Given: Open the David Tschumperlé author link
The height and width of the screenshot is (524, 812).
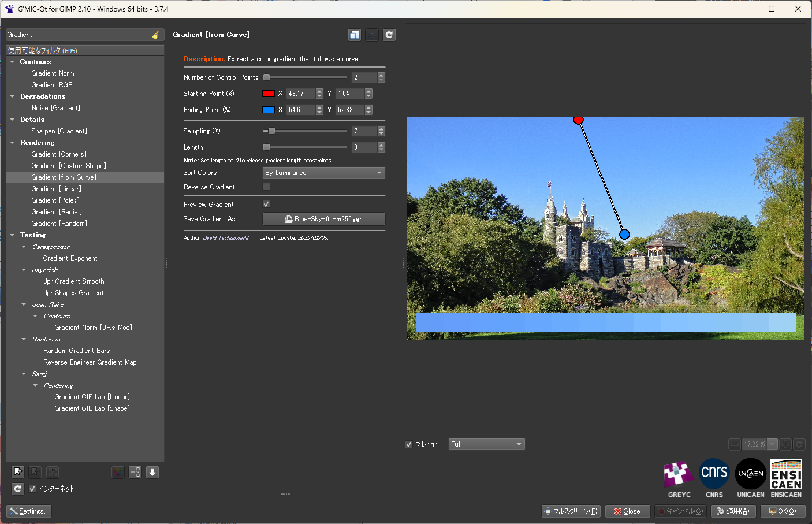Looking at the screenshot, I should click(x=226, y=238).
